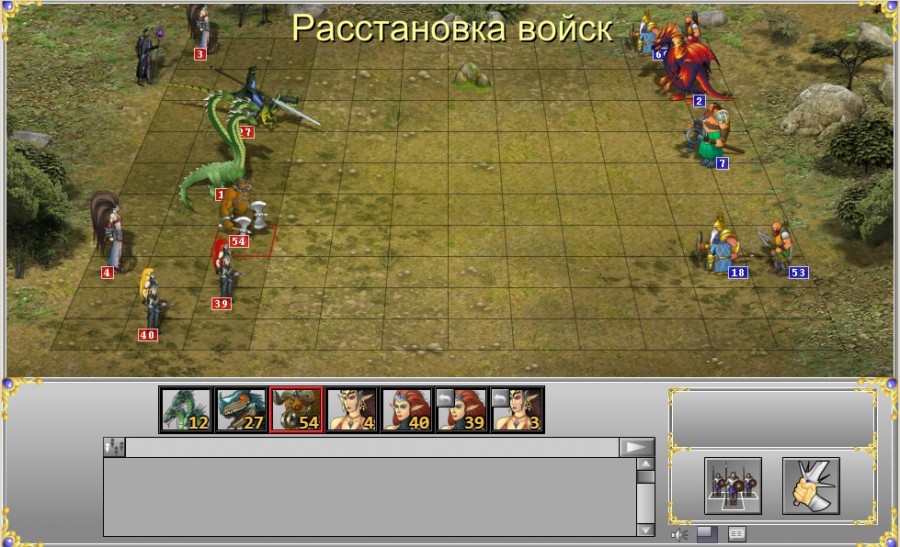Click the enemy stack labeled 53

[x=781, y=248]
